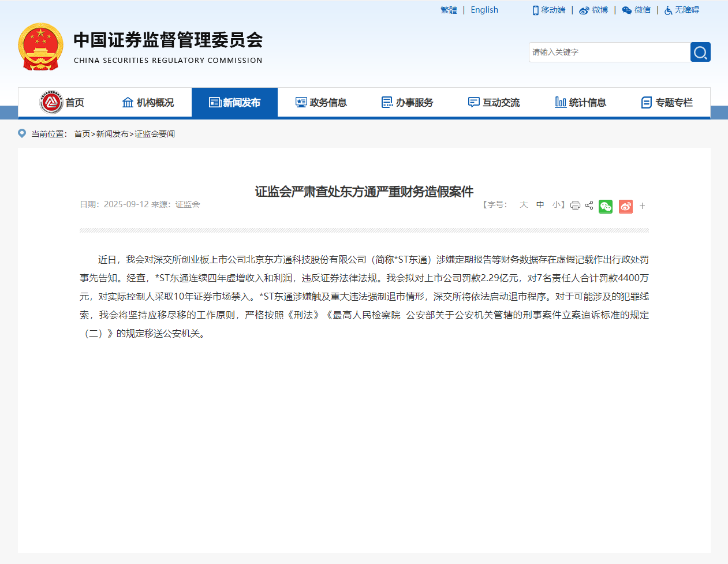The image size is (728, 564).
Task: Click the newspaper icon in 新闻发布 tab
Action: pyautogui.click(x=215, y=102)
